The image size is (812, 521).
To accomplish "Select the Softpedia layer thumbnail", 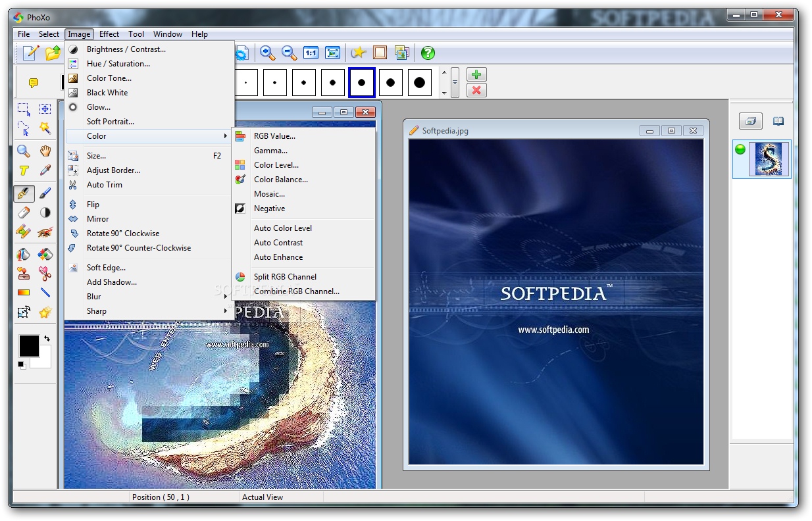I will (x=769, y=160).
